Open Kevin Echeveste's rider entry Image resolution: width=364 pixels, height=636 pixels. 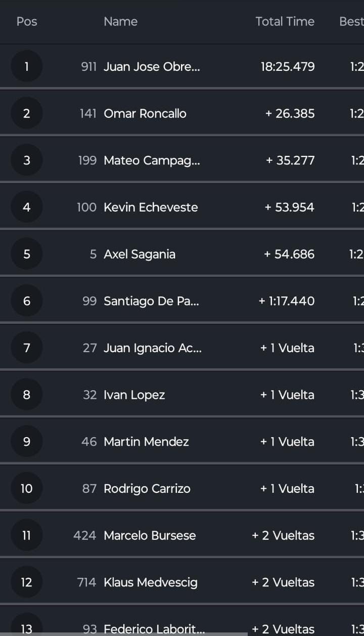click(x=151, y=207)
